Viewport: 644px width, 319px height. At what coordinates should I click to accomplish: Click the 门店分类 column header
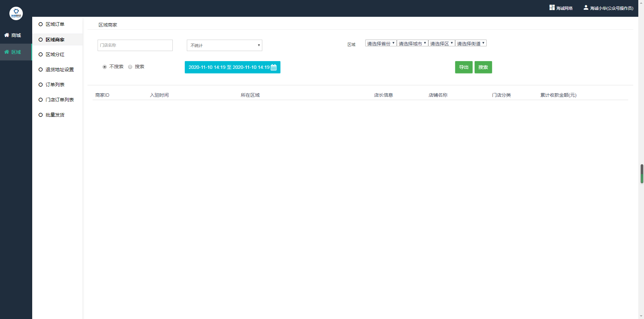pyautogui.click(x=501, y=95)
